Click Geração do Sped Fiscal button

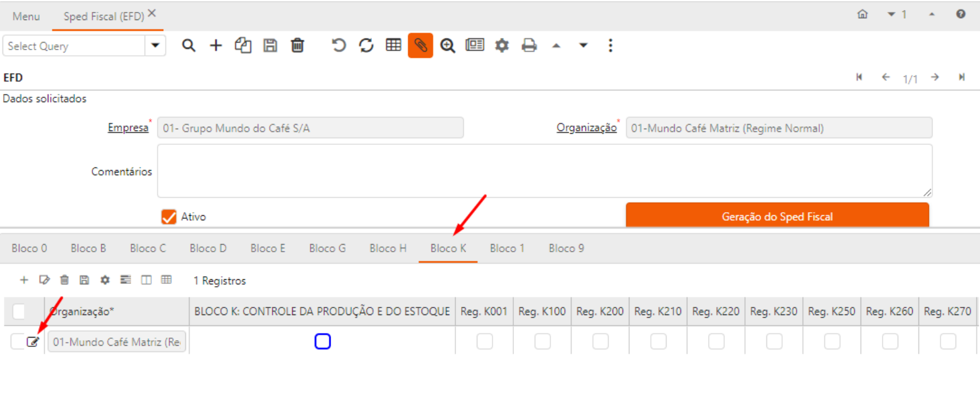tap(778, 216)
